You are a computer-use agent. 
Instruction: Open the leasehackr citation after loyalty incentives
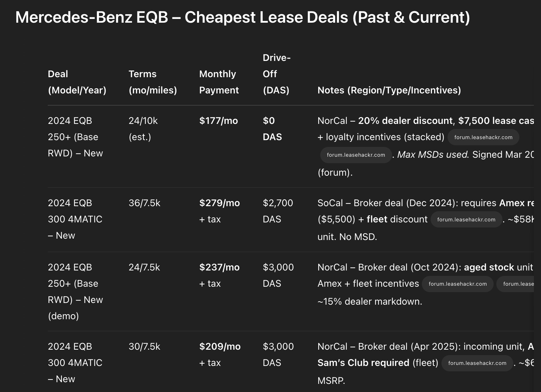(483, 137)
